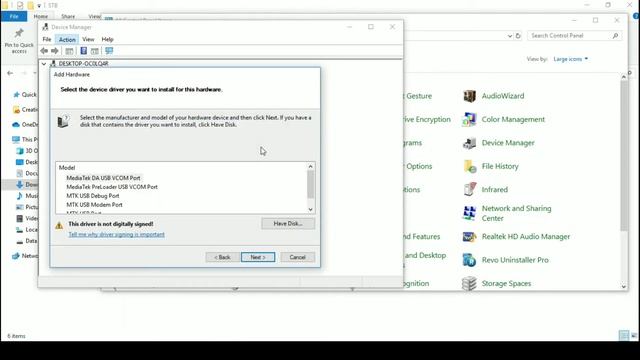
Task: Click Have Disk button
Action: pos(288,224)
